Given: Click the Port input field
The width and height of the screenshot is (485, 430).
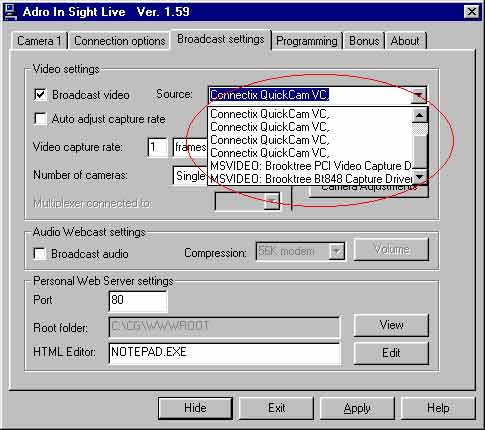Looking at the screenshot, I should point(138,301).
